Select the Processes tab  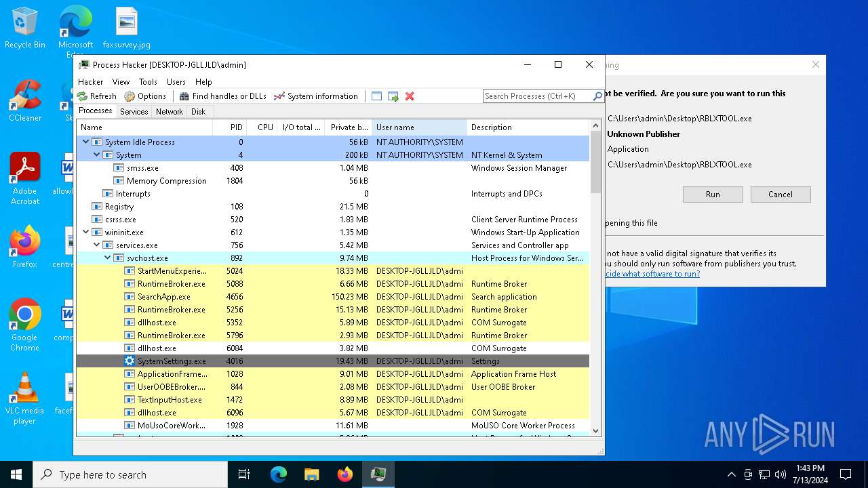point(96,111)
